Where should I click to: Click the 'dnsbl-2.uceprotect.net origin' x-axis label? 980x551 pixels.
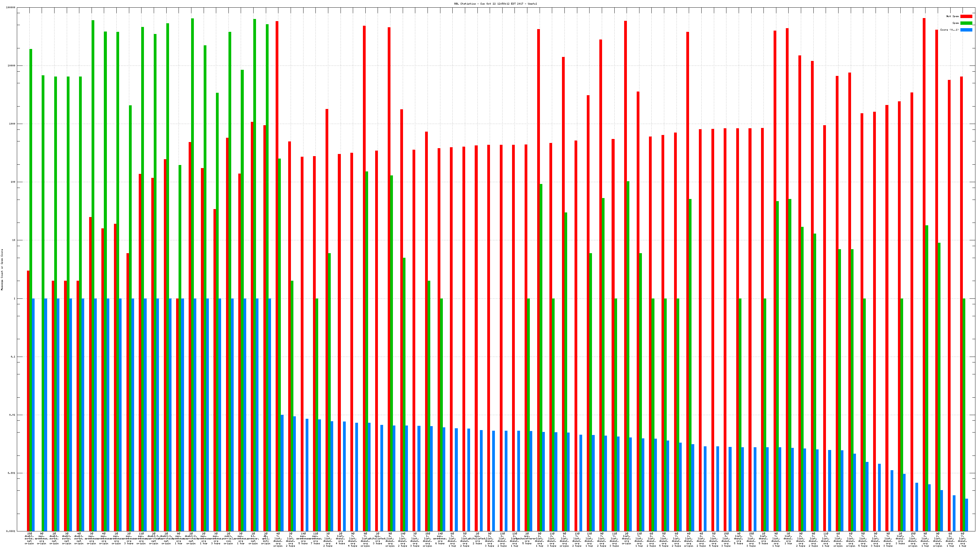tap(191, 538)
